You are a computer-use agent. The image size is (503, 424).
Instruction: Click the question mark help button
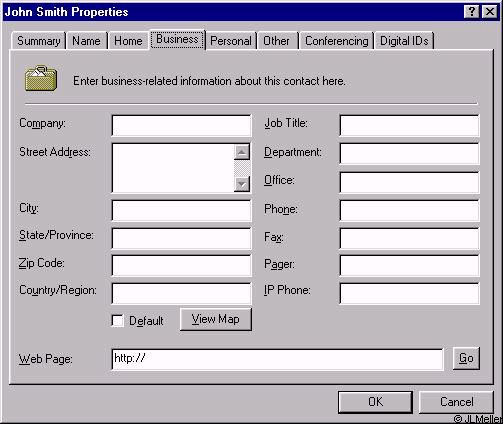point(472,12)
